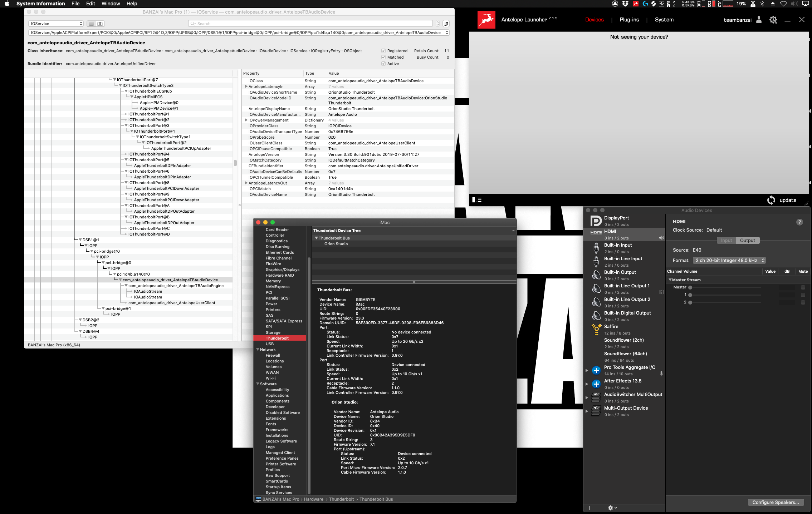Open the File menu
This screenshot has height=514, width=812.
coord(75,4)
